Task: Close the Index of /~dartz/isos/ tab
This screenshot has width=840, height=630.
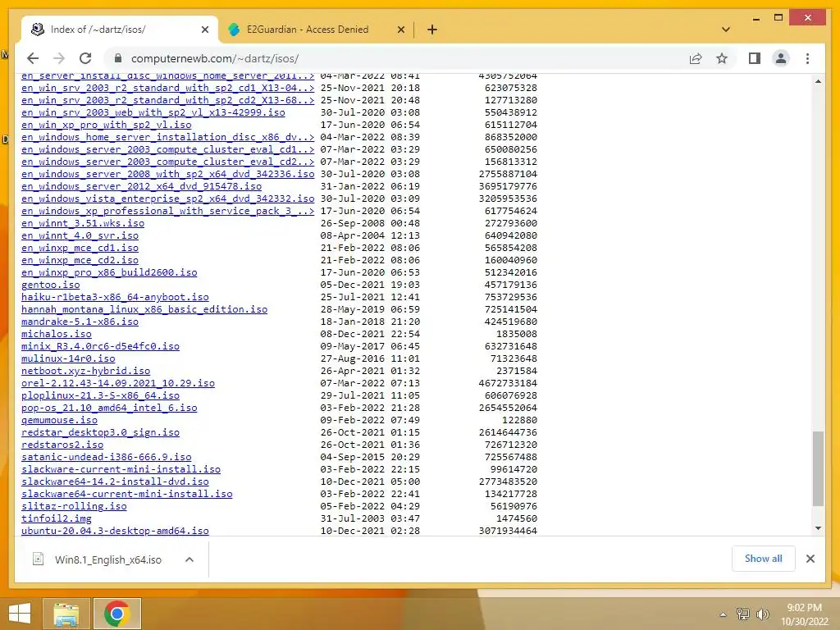Action: point(204,30)
